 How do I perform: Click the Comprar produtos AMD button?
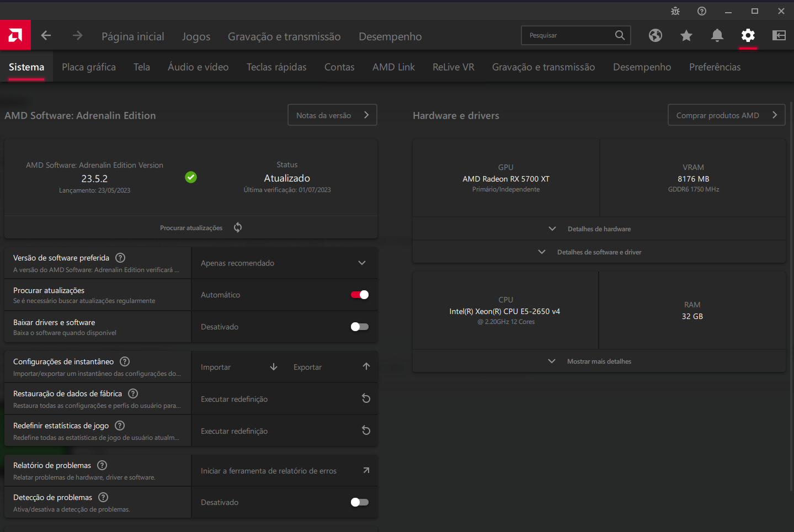[726, 115]
